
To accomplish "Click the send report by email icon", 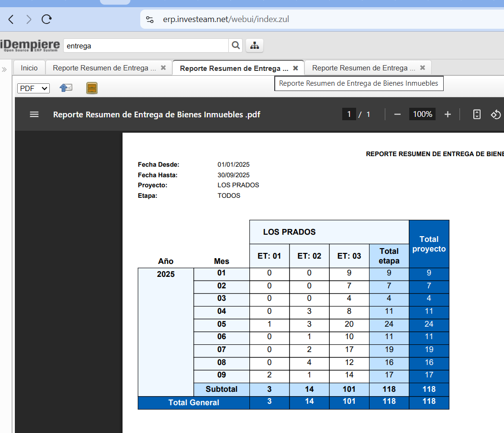I will 66,88.
